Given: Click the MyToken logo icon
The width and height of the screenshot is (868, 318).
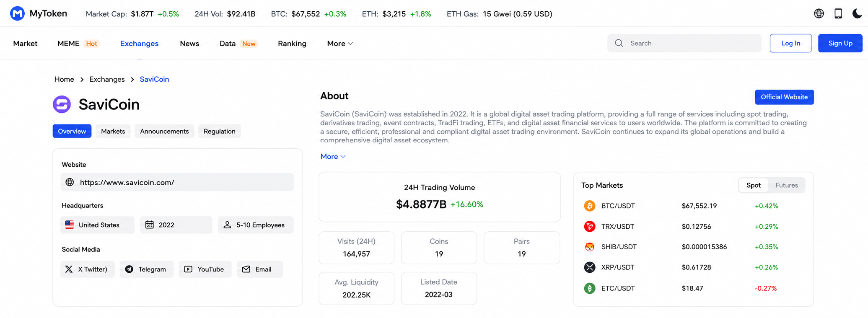Looking at the screenshot, I should coord(17,13).
